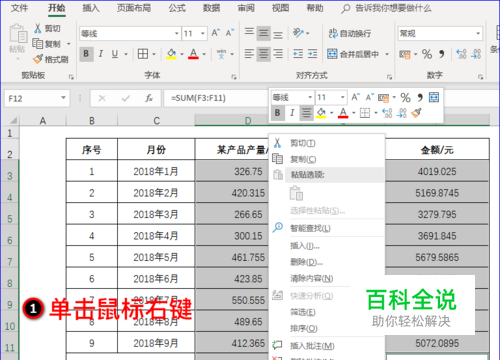This screenshot has width=500, height=360.
Task: Decrease font size using ribbon A˅ icon
Action: click(x=230, y=33)
